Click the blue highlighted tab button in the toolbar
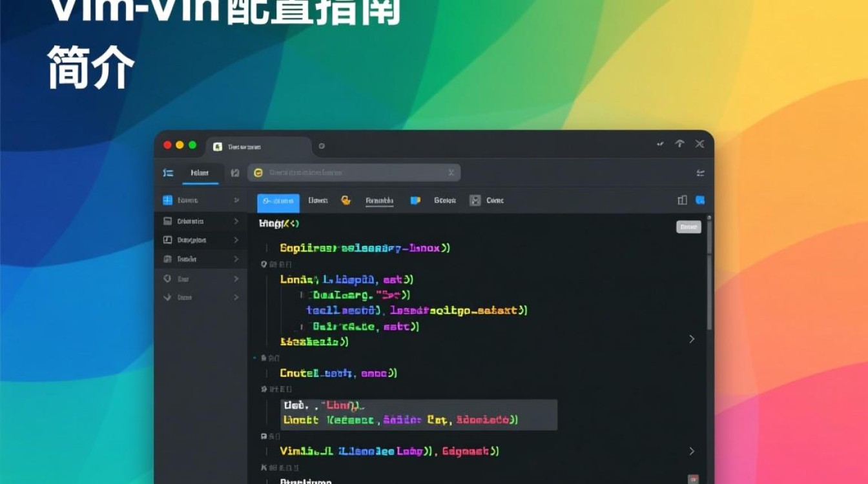 [278, 201]
